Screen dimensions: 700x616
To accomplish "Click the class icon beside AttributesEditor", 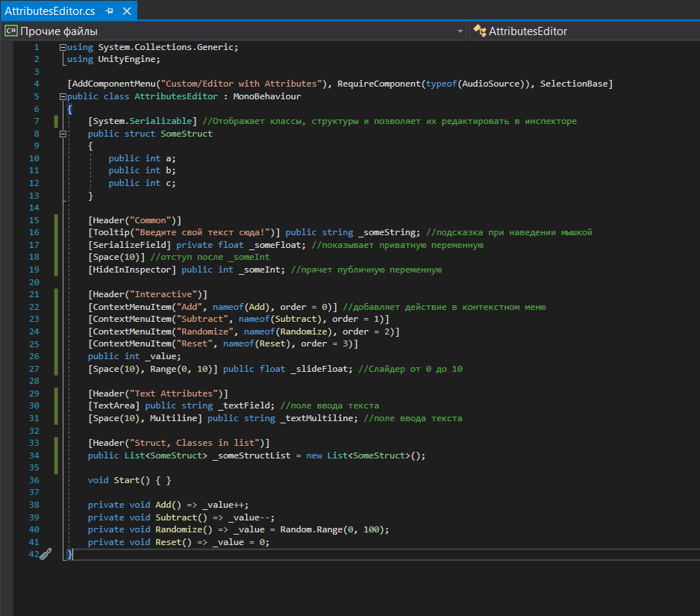I will tap(479, 31).
